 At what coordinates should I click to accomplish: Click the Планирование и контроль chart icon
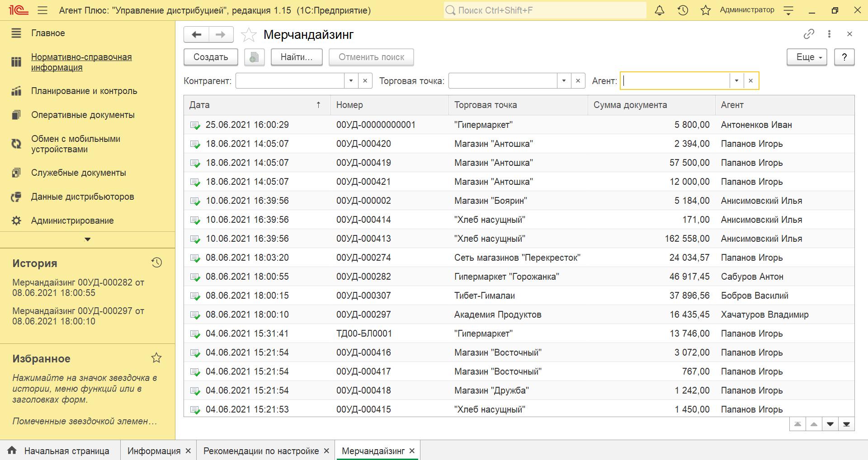pyautogui.click(x=16, y=91)
